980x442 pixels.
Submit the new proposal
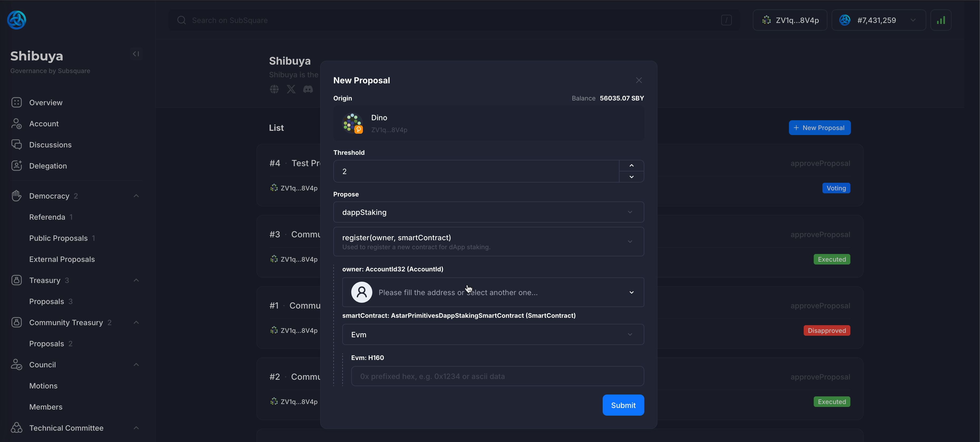(x=623, y=405)
